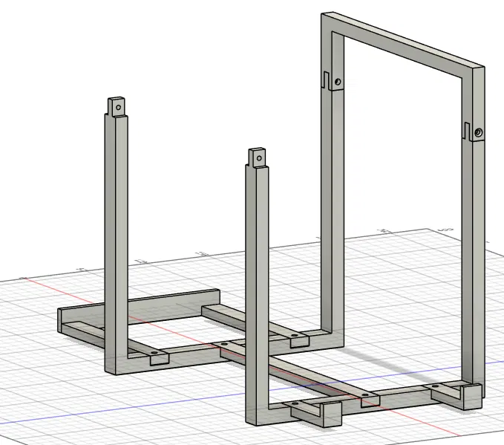Select the hole in the middle post's top tab
This screenshot has width=504, height=445.
click(259, 158)
